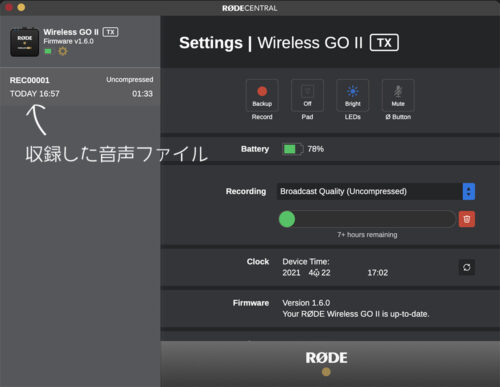Toggle the Backup Record mode button
This screenshot has width=500, height=387.
tap(262, 95)
